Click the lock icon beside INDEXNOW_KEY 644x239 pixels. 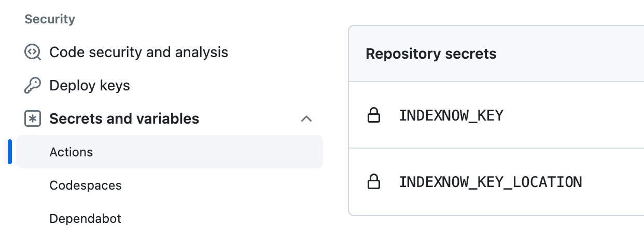click(x=373, y=115)
